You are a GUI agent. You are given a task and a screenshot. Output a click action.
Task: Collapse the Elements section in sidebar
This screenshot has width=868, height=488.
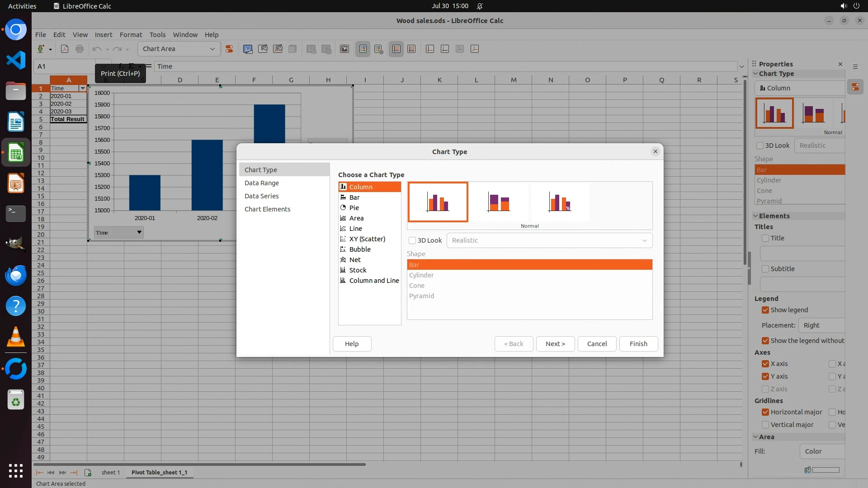tap(755, 216)
